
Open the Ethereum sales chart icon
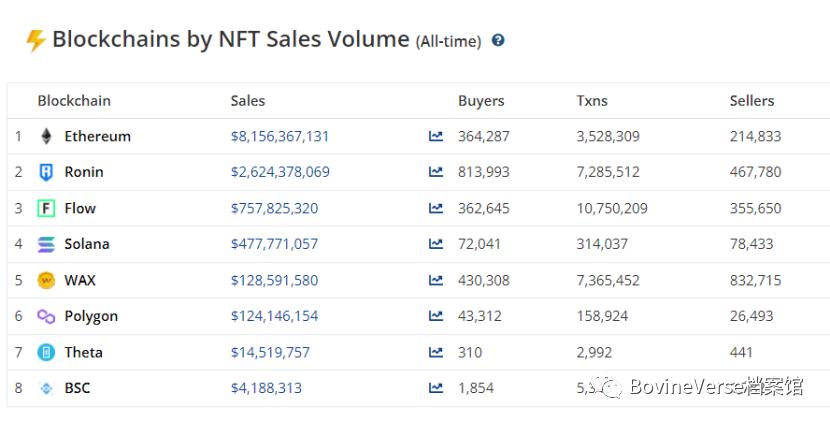coord(436,136)
